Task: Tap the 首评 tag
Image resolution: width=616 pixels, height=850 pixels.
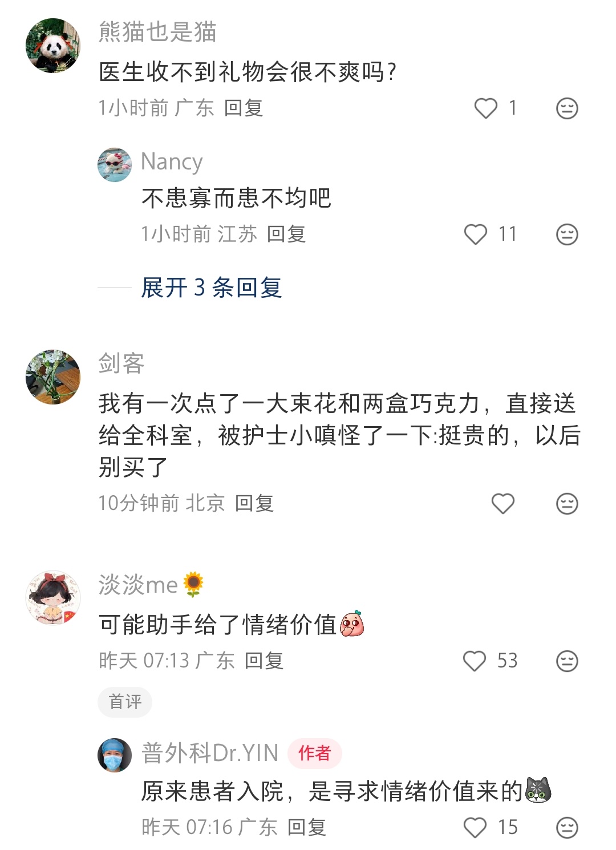Action: (125, 702)
